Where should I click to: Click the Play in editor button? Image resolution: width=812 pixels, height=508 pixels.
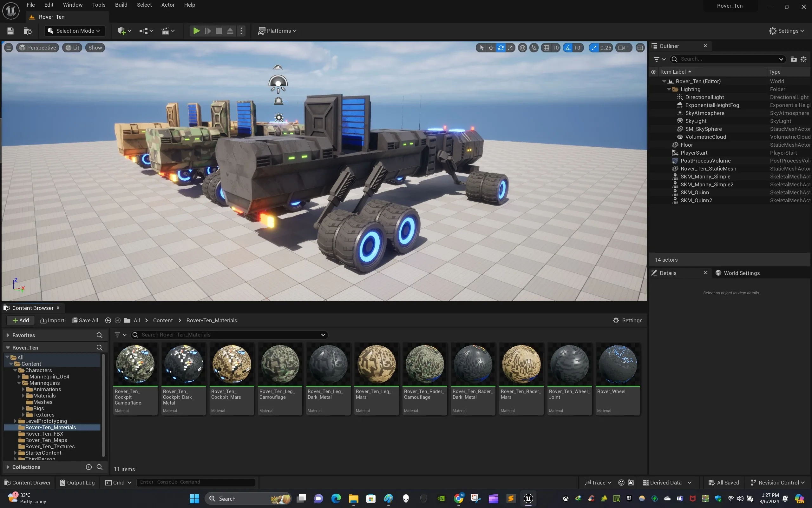pos(196,31)
